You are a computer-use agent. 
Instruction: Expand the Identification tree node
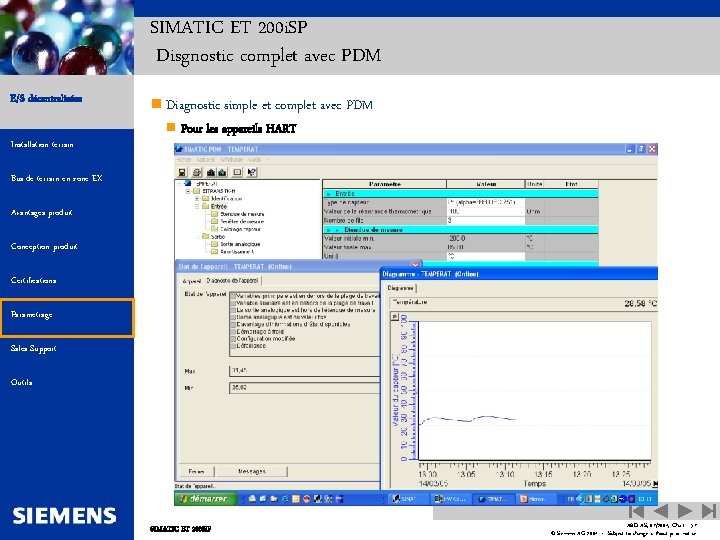[x=197, y=198]
